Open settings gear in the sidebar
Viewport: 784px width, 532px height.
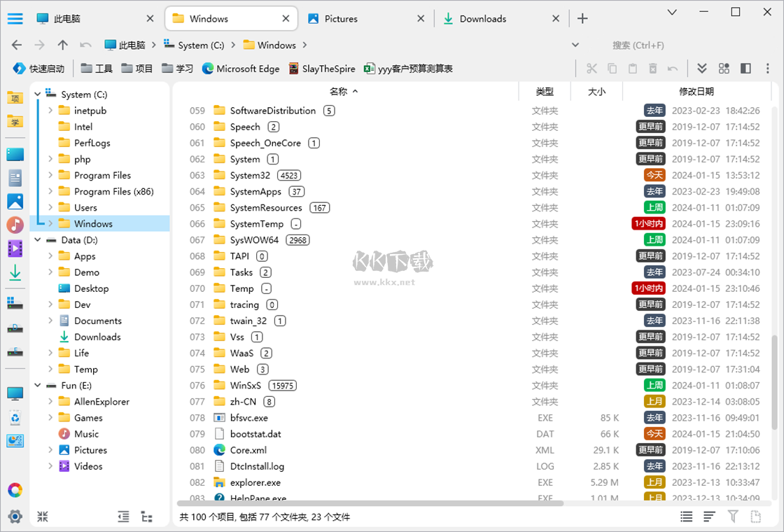click(x=15, y=517)
